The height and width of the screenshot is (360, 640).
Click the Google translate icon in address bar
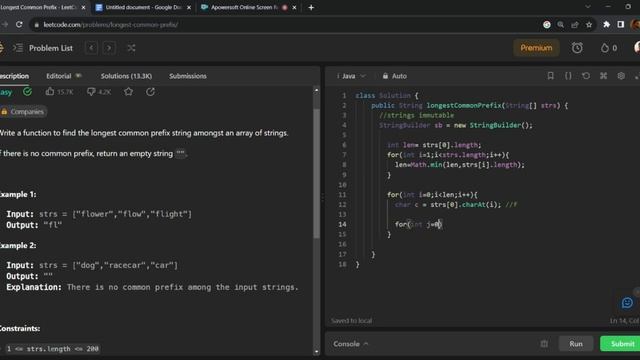pos(547,24)
